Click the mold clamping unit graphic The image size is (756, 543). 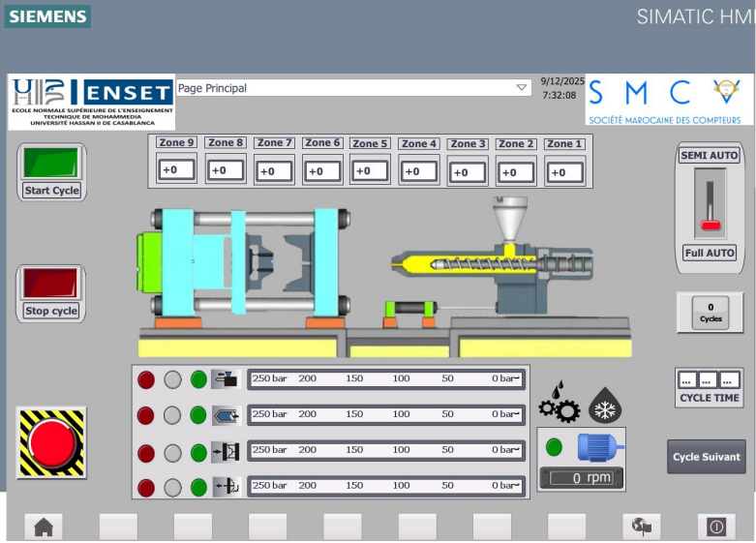click(244, 263)
